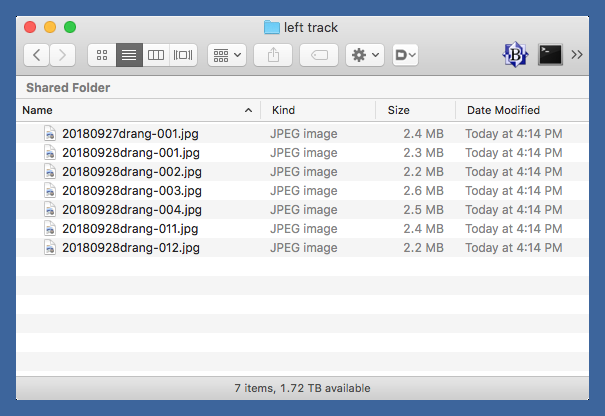Viewport: 605px width, 416px height.
Task: Switch to list view
Action: (x=128, y=56)
